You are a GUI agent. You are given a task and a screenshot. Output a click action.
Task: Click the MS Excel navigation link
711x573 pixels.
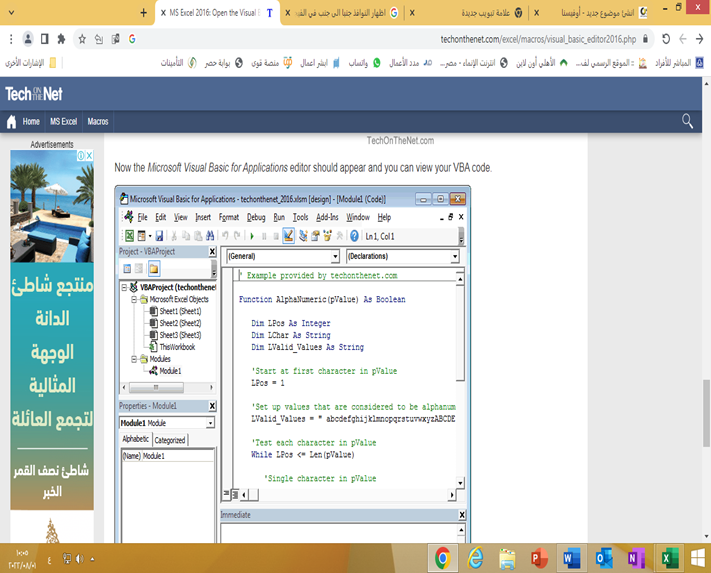(63, 121)
